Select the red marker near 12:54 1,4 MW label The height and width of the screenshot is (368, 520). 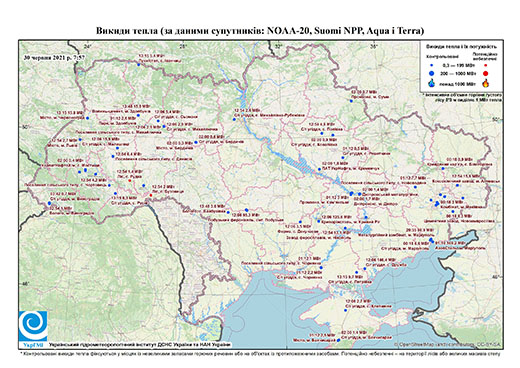tap(130, 180)
